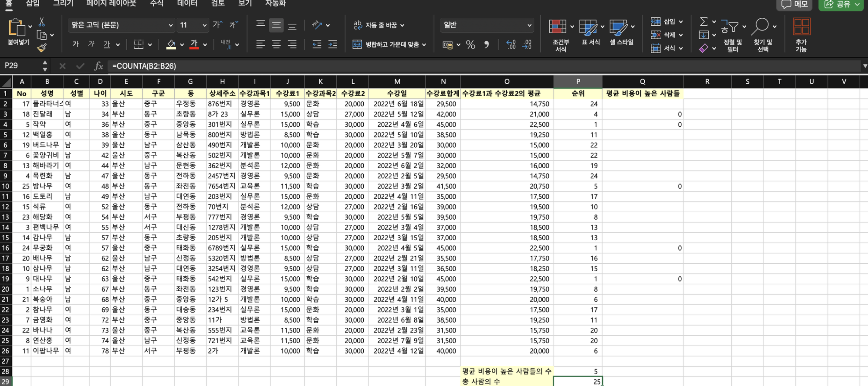Toggle wrap text (자동 줄 바꿈)
This screenshot has width=868, height=386.
pyautogui.click(x=378, y=25)
